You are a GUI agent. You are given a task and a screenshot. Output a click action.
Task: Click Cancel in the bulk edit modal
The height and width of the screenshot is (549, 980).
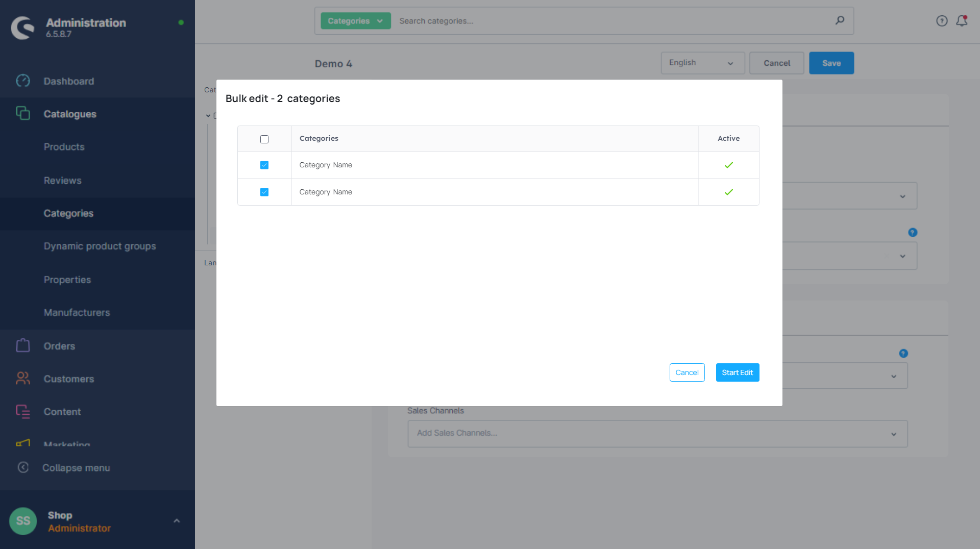pos(687,372)
